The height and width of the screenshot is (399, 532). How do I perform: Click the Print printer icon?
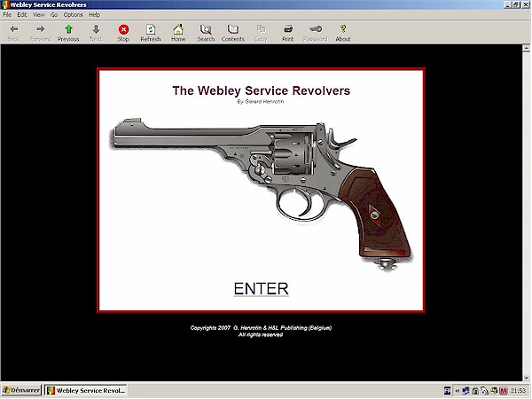288,29
